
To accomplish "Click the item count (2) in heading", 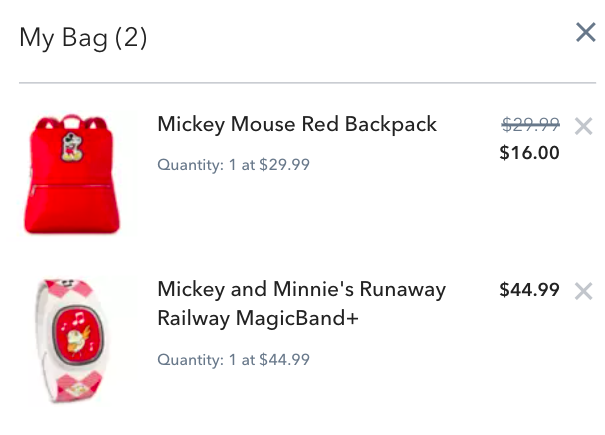I will [131, 39].
